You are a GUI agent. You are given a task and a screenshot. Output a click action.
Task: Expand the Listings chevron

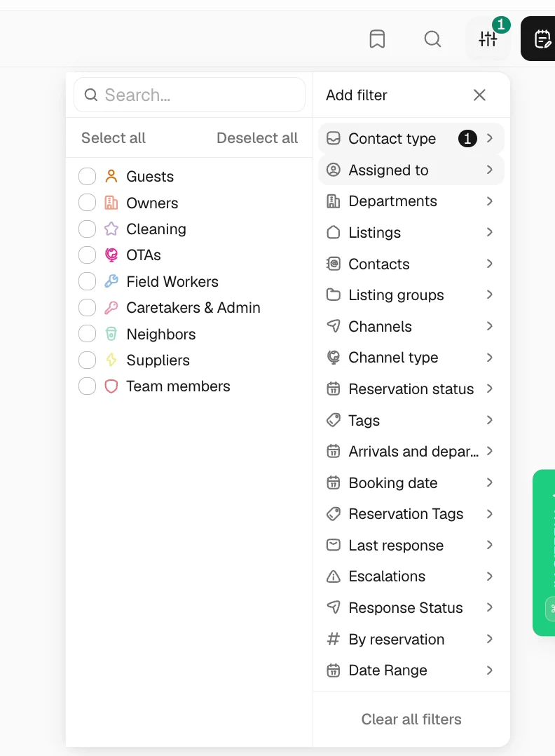tap(489, 232)
